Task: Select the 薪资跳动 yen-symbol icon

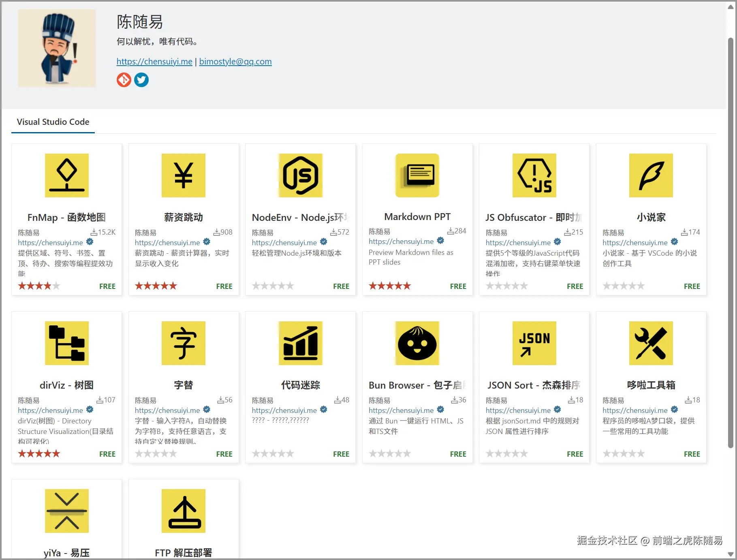Action: click(183, 175)
